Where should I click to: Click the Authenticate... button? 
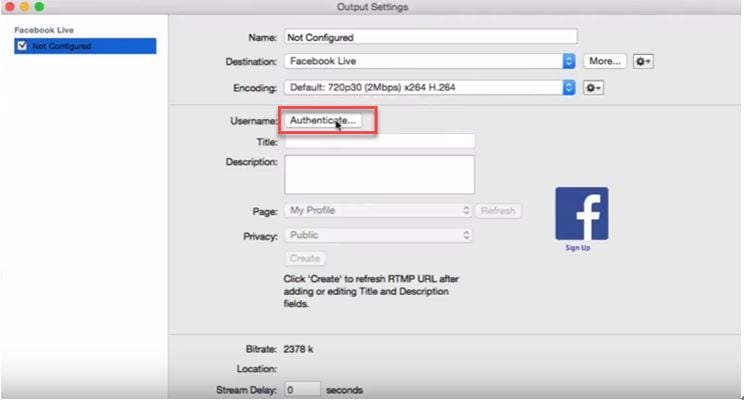tap(323, 121)
